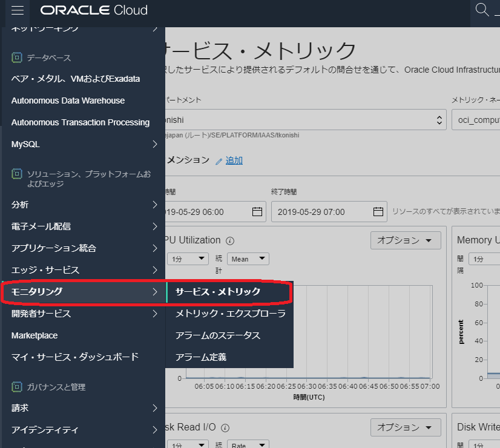This screenshot has width=500, height=448.
Task: Open the 1分 interval dropdown under CPU Utilization
Action: point(188,259)
